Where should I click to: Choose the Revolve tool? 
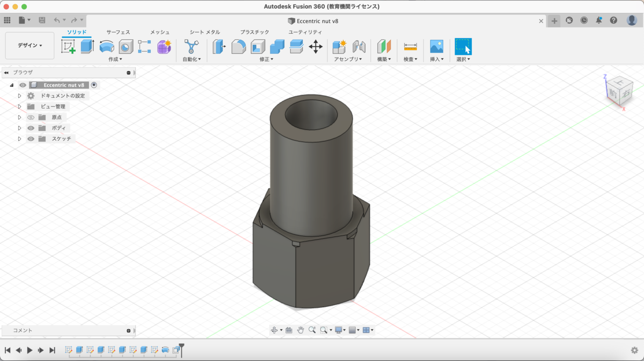(107, 47)
